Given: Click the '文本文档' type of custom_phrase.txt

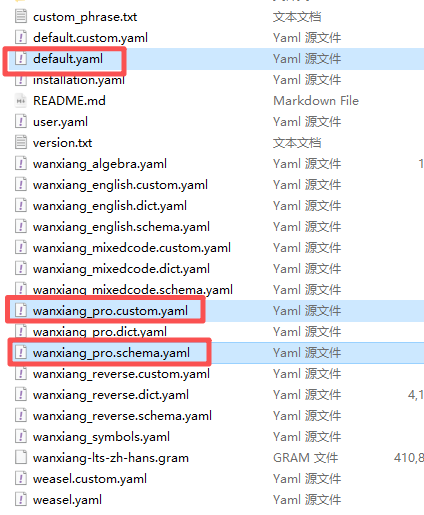Looking at the screenshot, I should (297, 17).
